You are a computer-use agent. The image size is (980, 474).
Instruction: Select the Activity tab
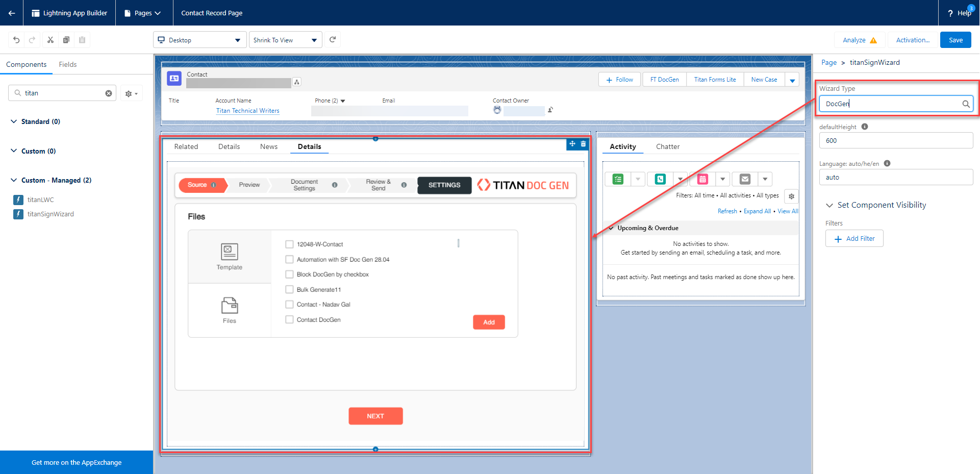623,146
